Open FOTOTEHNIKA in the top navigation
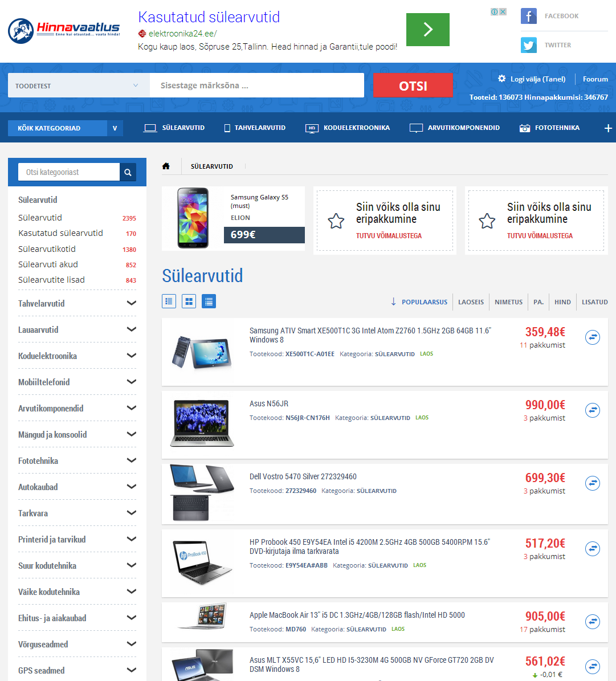 (549, 128)
